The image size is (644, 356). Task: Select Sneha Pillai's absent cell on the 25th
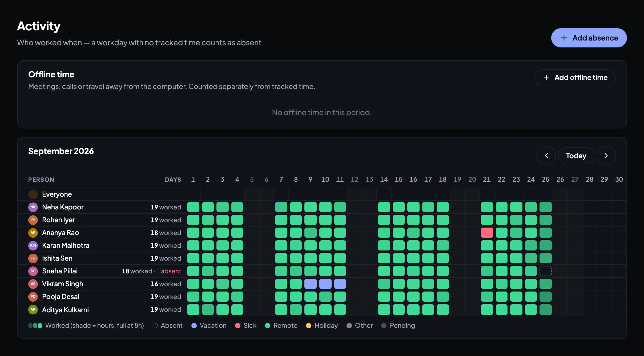(545, 271)
